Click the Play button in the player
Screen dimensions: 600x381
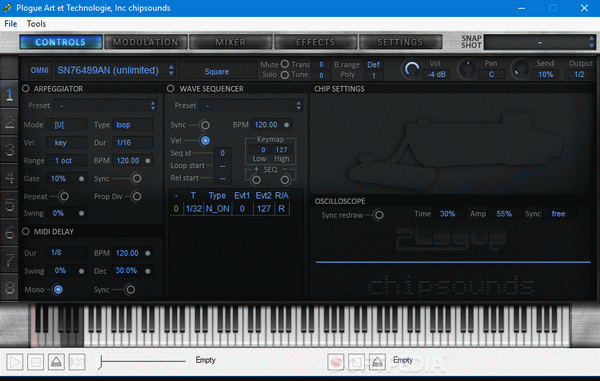point(15,362)
